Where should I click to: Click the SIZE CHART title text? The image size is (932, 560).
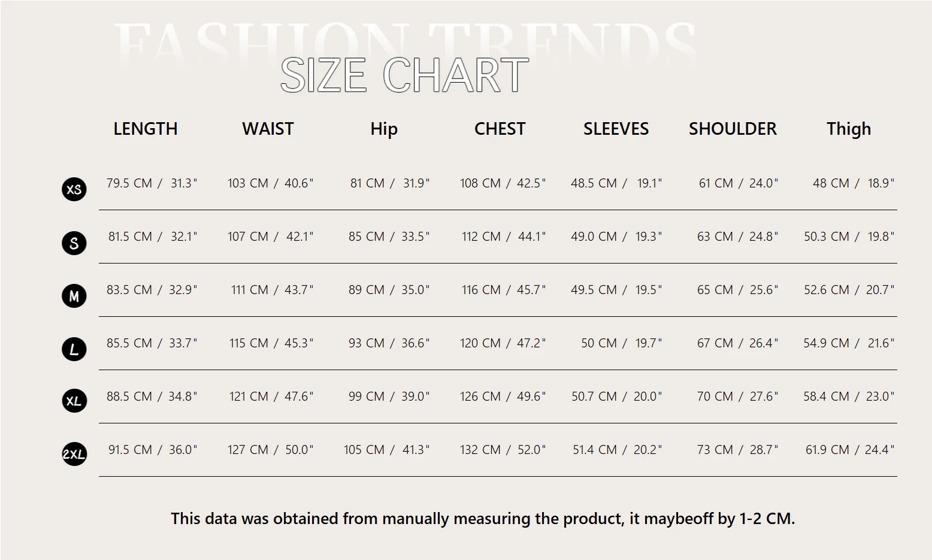[404, 75]
